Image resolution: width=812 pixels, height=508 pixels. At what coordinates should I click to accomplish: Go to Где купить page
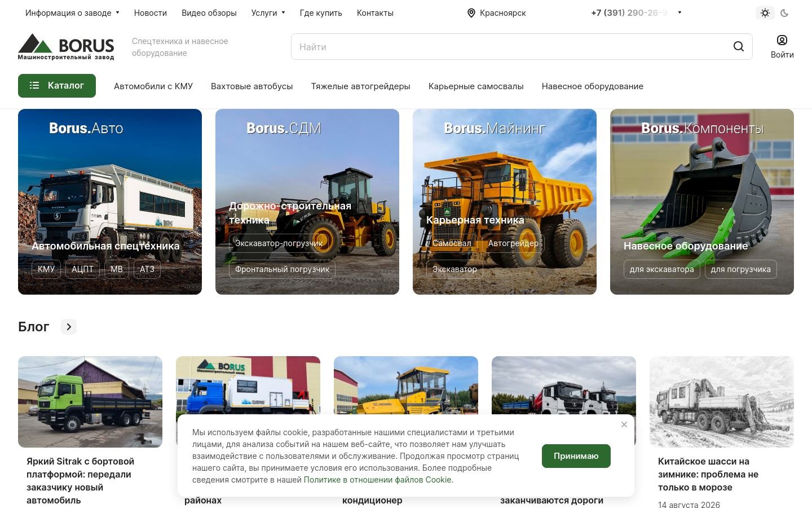(321, 13)
